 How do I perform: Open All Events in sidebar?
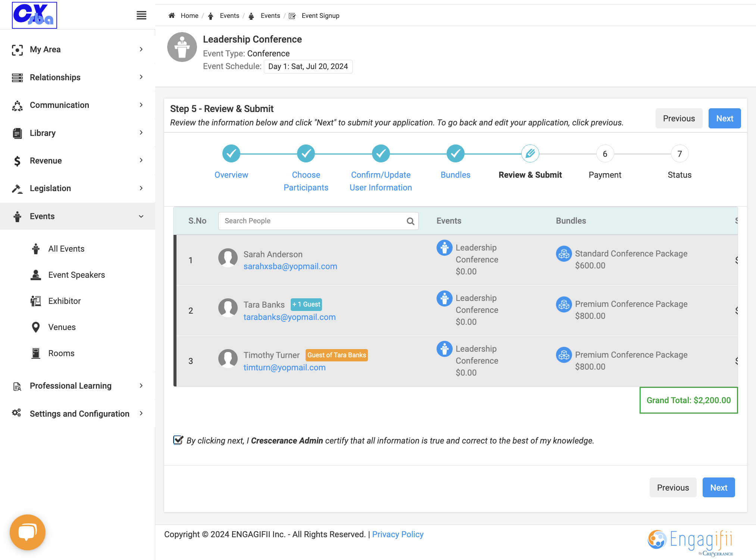[x=66, y=249]
